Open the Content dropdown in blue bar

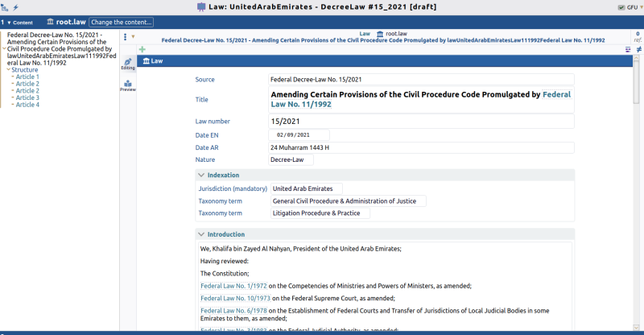pyautogui.click(x=19, y=23)
